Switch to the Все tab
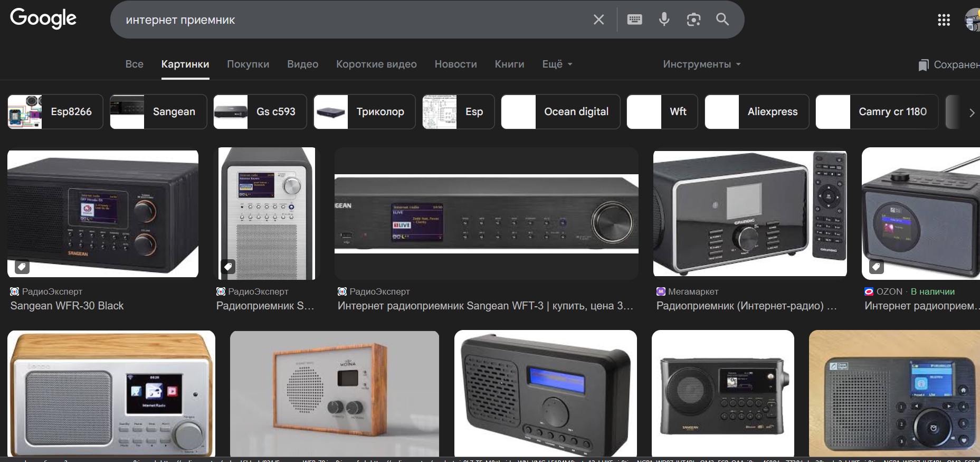Screen dimensions: 980x462 [x=135, y=64]
